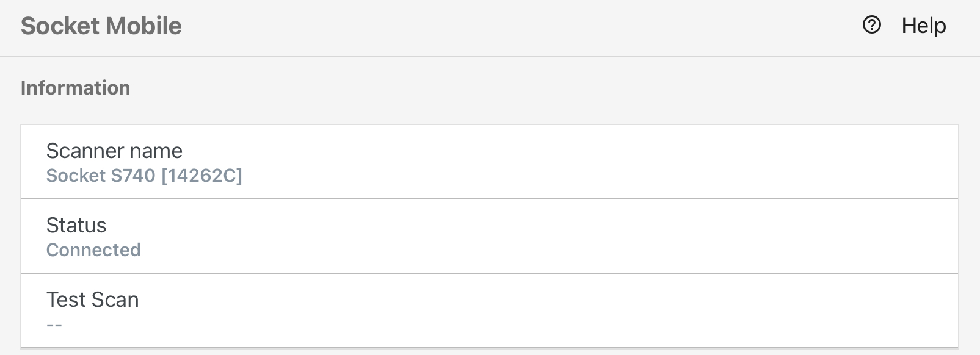This screenshot has width=980, height=355.
Task: Click the Test Scan placeholder dashes
Action: point(54,325)
